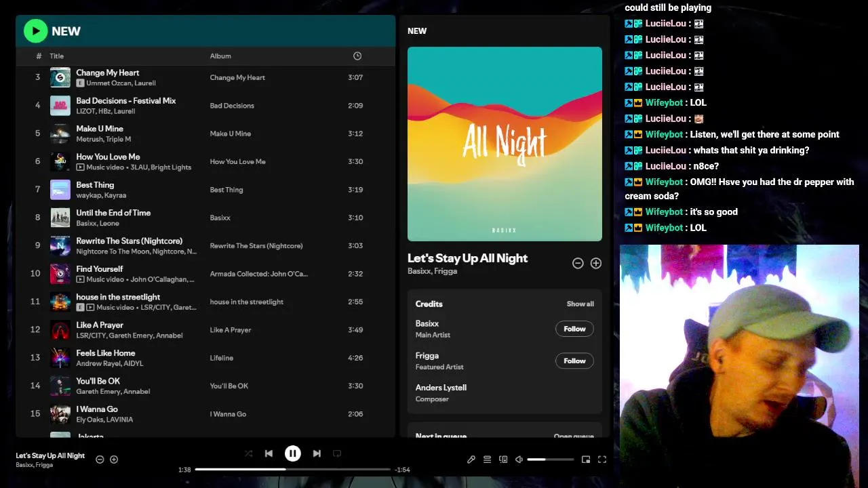
Task: Sort tracks by Title column
Action: coord(57,56)
